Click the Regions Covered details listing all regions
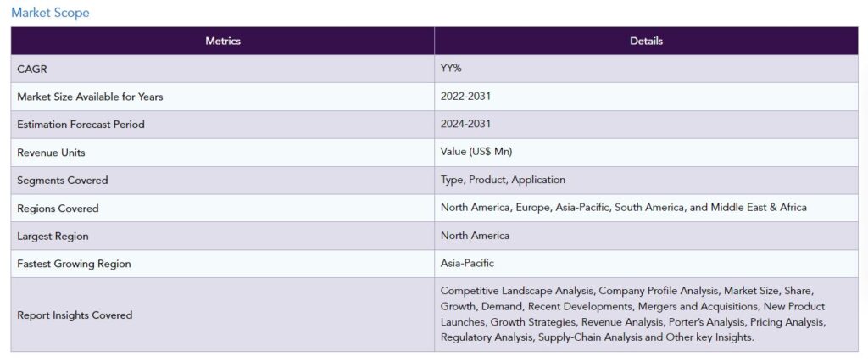 [623, 208]
